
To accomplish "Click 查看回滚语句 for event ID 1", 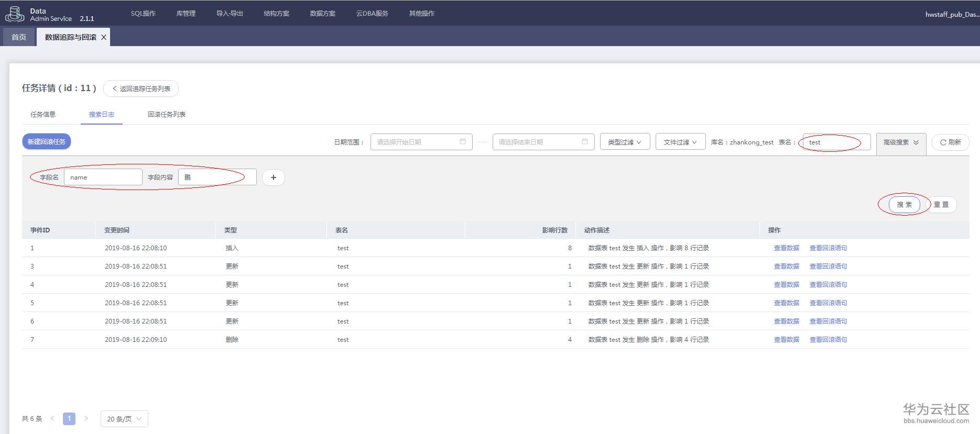I will point(829,248).
